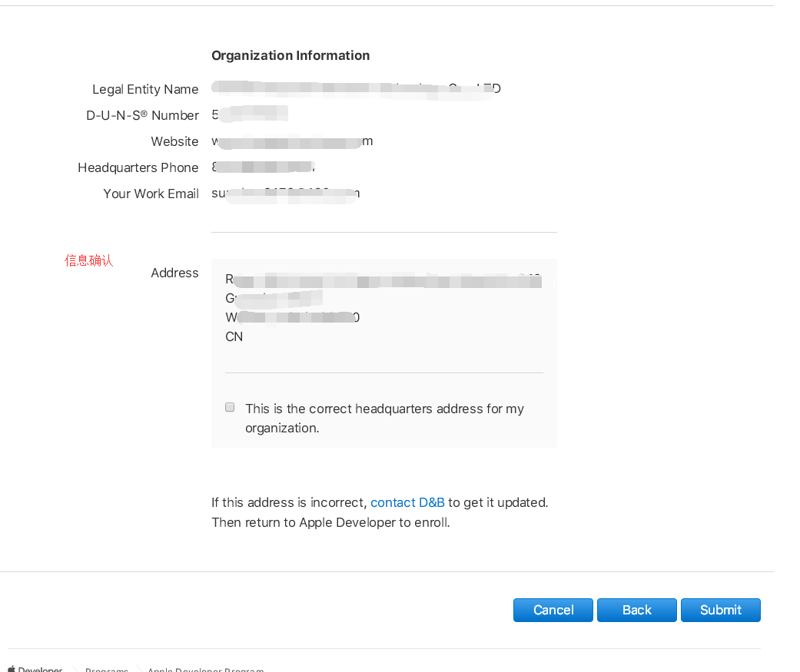Viewport: 800px width, 672px height.
Task: Click the Apple Developer logo in breadcrumb
Action: (35, 669)
